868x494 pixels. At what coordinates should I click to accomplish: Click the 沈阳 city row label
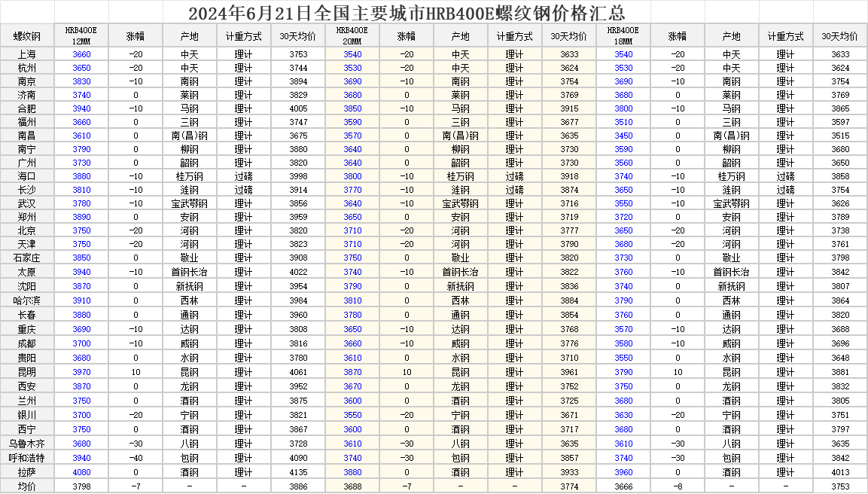[x=27, y=286]
